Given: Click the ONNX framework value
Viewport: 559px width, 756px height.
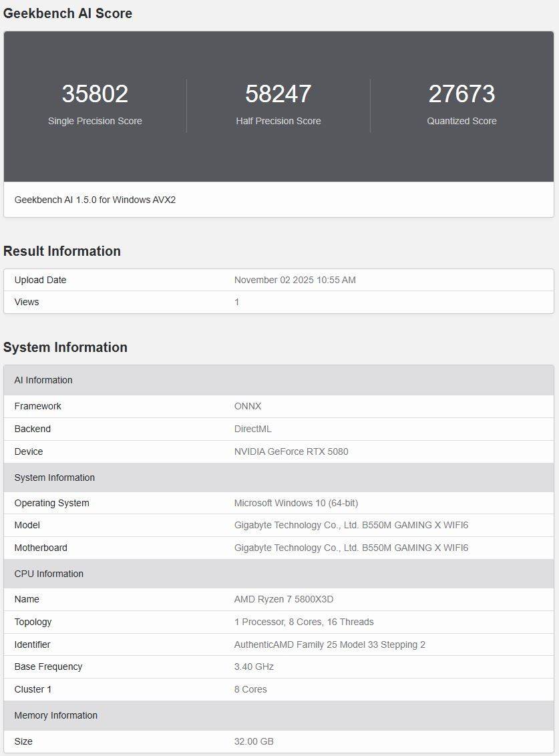Looking at the screenshot, I should (x=248, y=406).
